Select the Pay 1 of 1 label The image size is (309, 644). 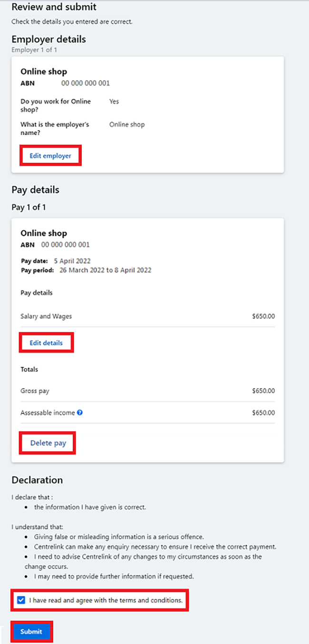tap(29, 207)
